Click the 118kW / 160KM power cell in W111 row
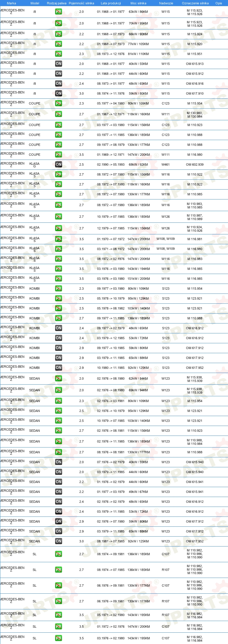The height and width of the screenshot is (644, 228). tap(138, 114)
